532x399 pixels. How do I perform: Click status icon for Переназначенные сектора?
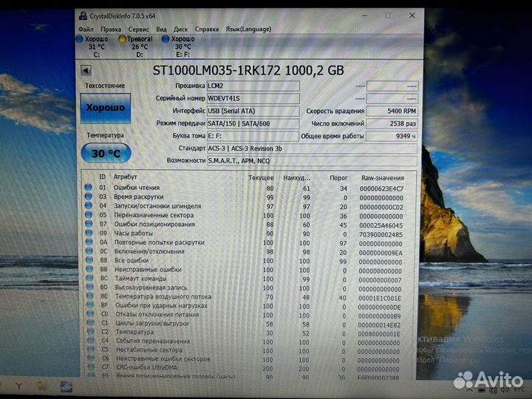point(89,215)
